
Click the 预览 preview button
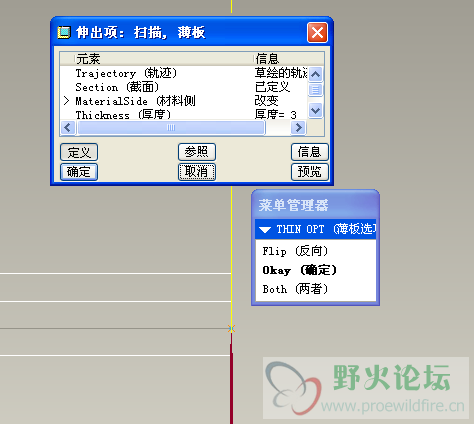click(310, 172)
